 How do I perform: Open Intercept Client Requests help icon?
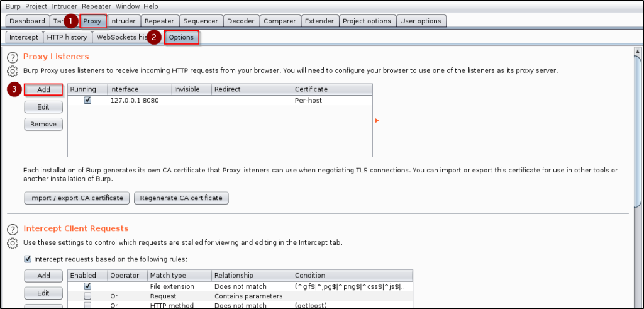coord(12,229)
